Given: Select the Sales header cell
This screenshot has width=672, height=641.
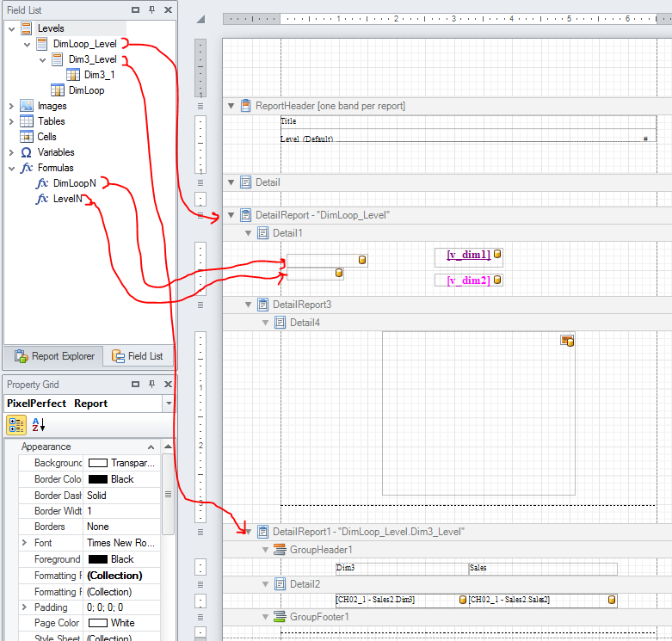Looking at the screenshot, I should click(543, 569).
